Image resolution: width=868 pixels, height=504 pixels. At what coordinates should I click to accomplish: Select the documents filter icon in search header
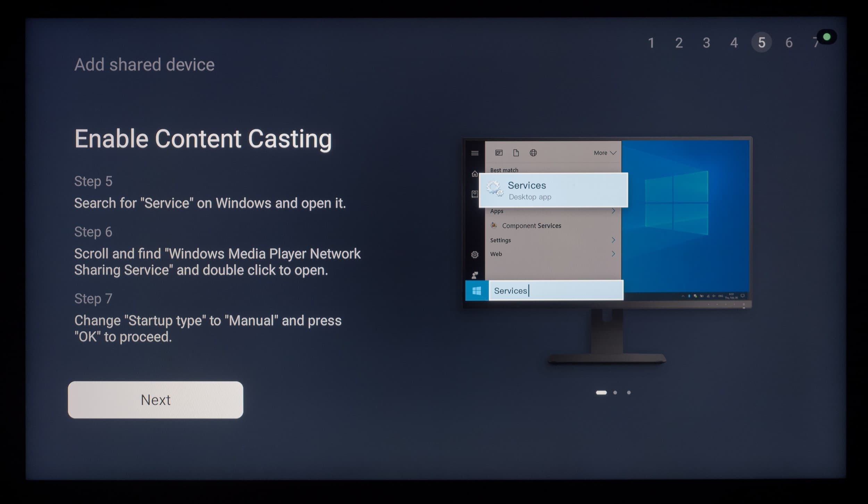[516, 153]
